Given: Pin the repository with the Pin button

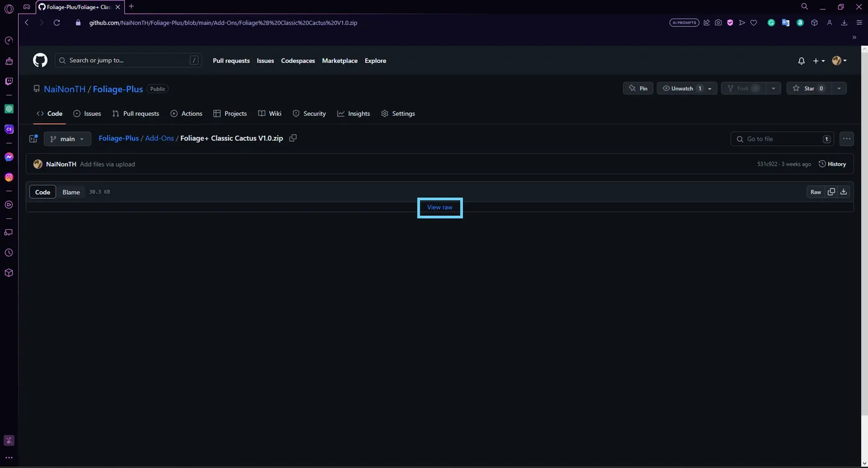Looking at the screenshot, I should [638, 89].
